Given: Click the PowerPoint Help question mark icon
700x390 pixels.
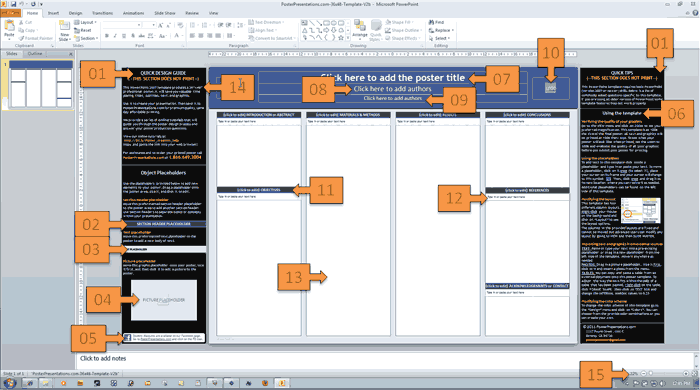Looking at the screenshot, I should click(696, 13).
